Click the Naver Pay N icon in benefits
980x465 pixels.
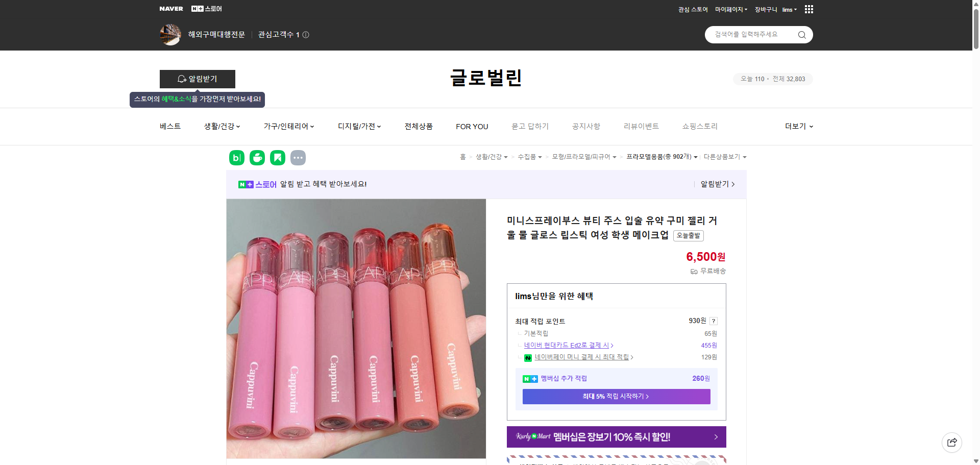coord(528,357)
